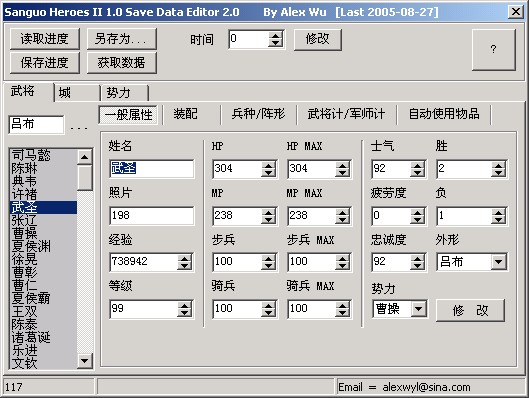Adjust the HP value spinner
Viewport: 529px width, 398px height.
(x=269, y=169)
